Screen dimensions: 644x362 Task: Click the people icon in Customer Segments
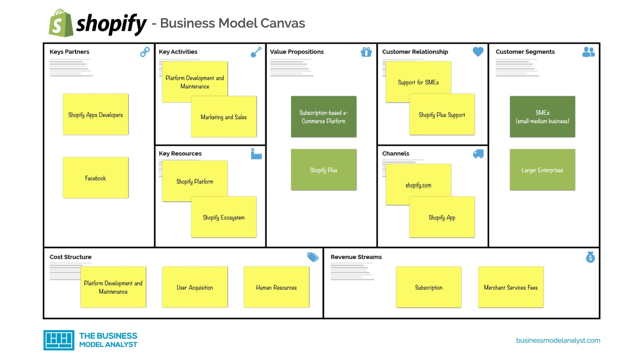pyautogui.click(x=589, y=52)
